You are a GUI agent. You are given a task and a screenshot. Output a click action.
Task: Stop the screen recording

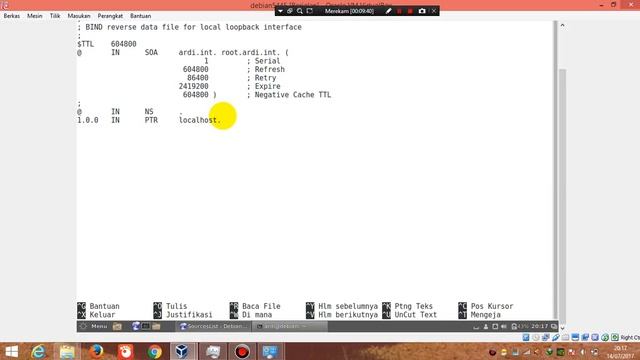point(410,11)
